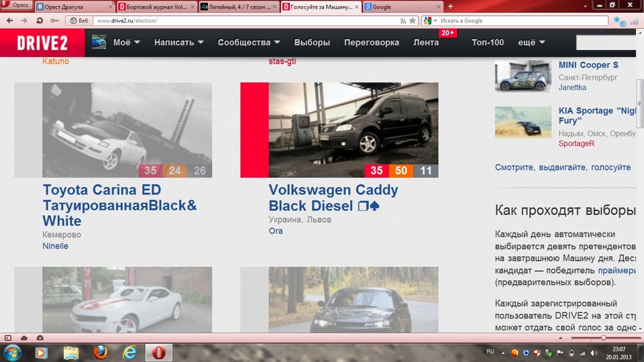
Task: Go back to the previous page
Action: (x=9, y=21)
